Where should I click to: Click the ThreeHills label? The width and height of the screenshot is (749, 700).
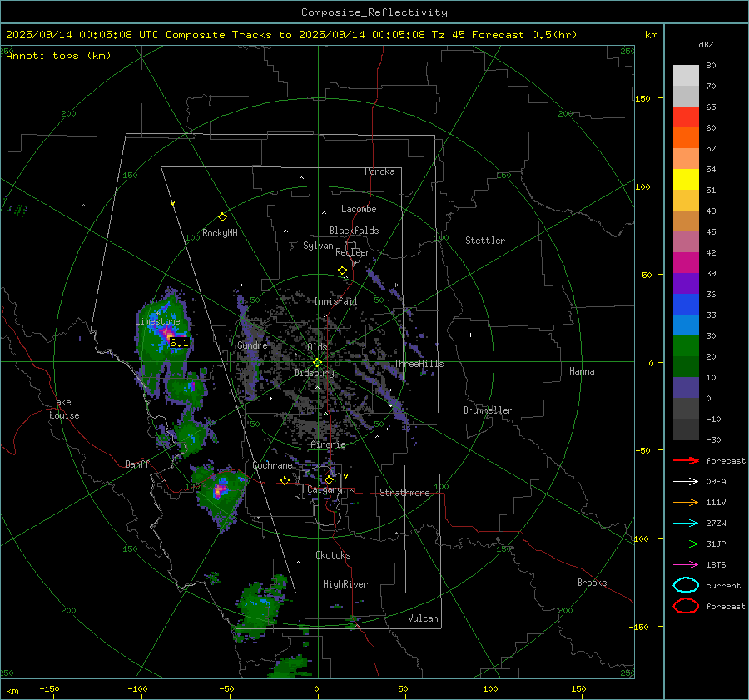[419, 364]
